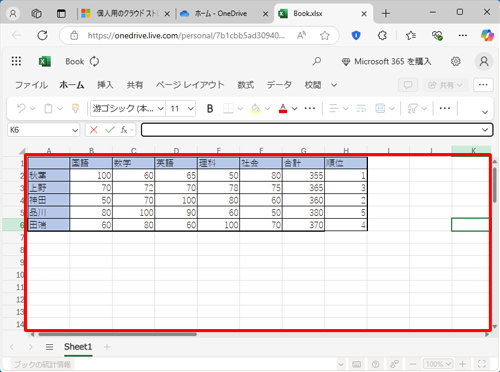Open the tab actions menu icon
The width and height of the screenshot is (500, 372).
click(x=61, y=14)
